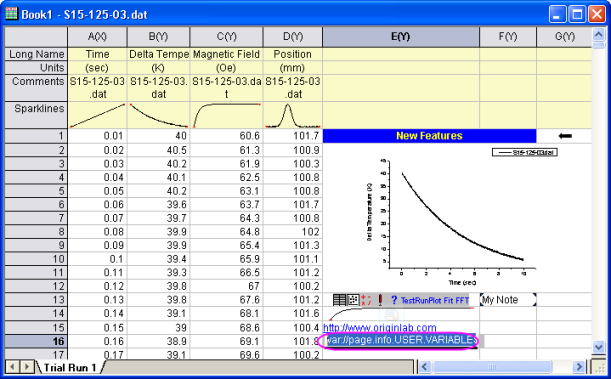Click the Long Name row label
Viewport: 611px width, 379px height.
36,54
